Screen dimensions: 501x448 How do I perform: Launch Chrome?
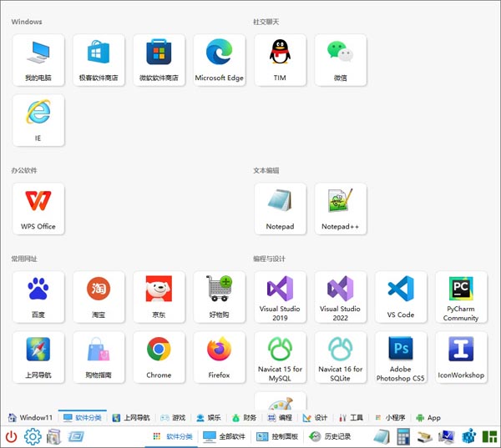point(159,357)
